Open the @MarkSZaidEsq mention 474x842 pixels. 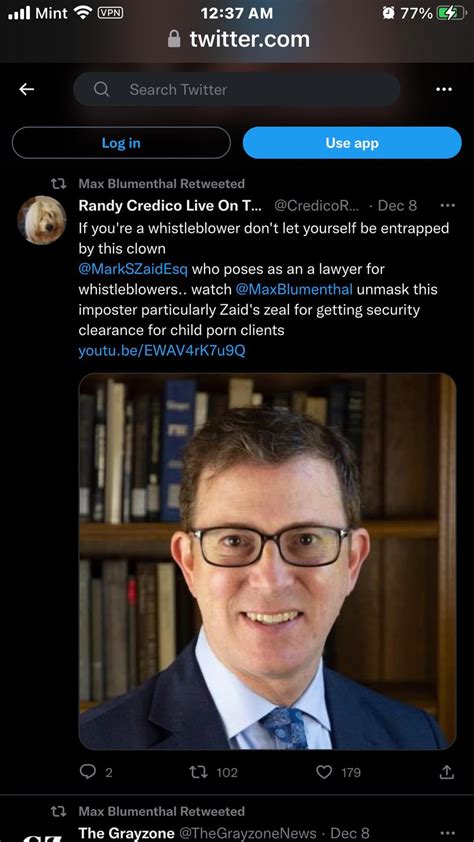point(133,269)
